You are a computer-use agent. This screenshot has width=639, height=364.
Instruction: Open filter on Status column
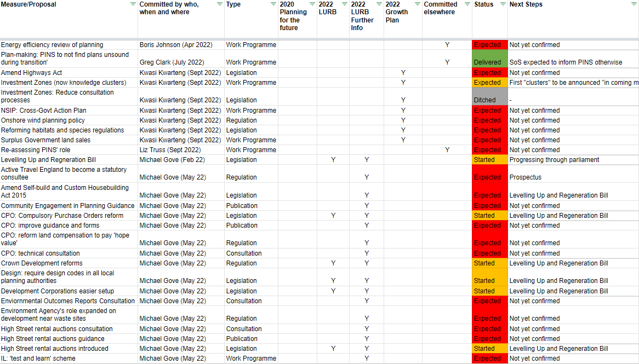(x=503, y=4)
